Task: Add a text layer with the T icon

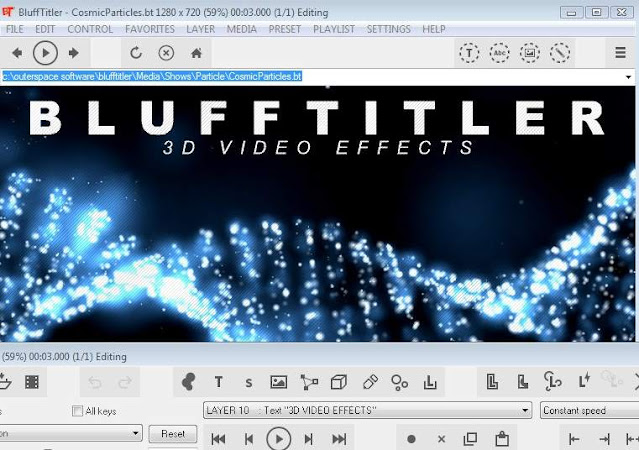Action: point(218,382)
